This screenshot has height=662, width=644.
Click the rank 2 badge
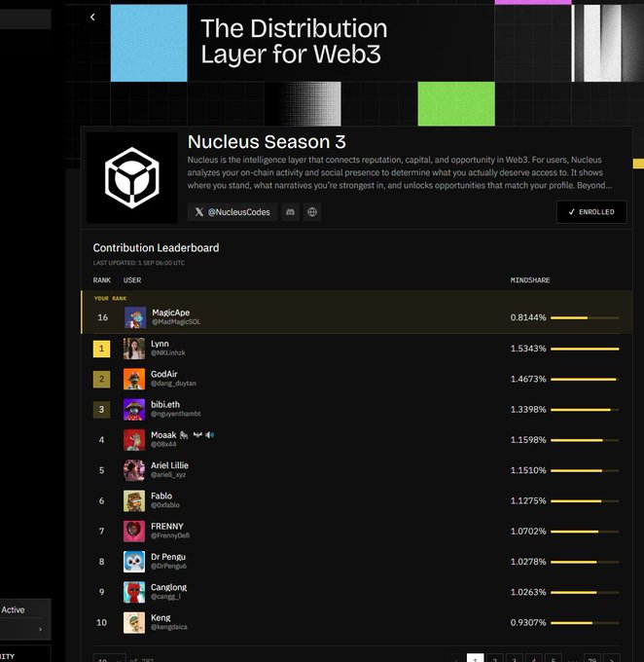pos(101,379)
